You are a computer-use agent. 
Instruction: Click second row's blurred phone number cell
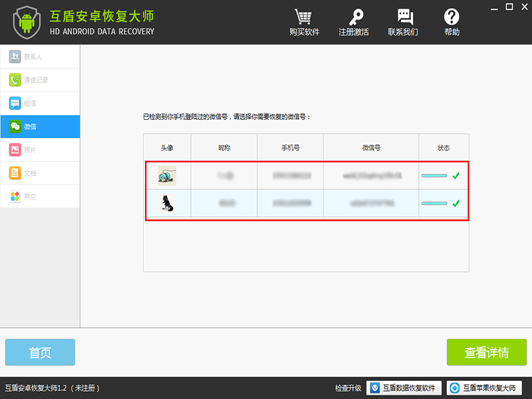[291, 203]
